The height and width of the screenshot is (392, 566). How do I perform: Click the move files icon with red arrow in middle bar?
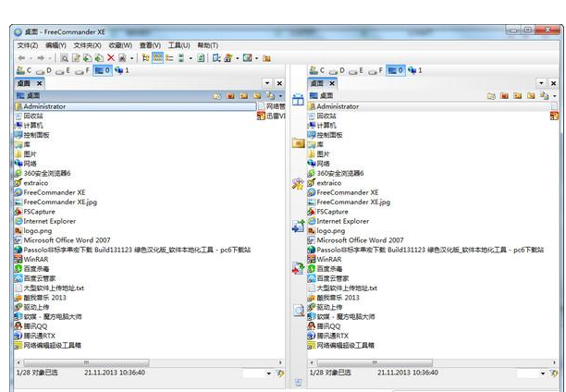click(x=298, y=268)
